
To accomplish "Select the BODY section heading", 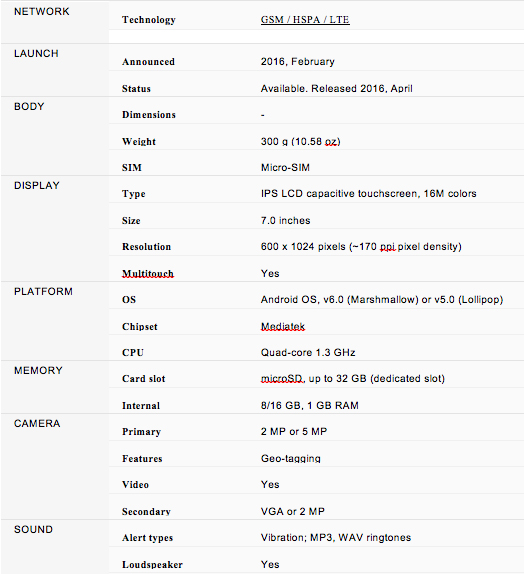I will (x=29, y=107).
